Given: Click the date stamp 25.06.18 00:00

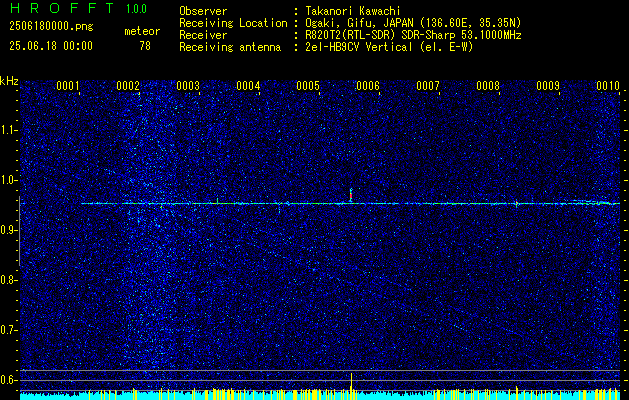Looking at the screenshot, I should click(51, 46).
